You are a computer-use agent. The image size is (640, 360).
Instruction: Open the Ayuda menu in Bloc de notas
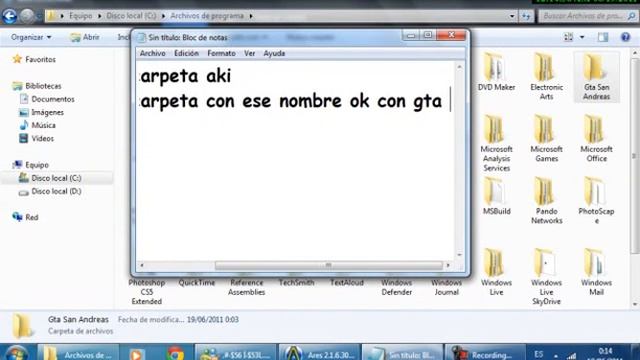274,53
